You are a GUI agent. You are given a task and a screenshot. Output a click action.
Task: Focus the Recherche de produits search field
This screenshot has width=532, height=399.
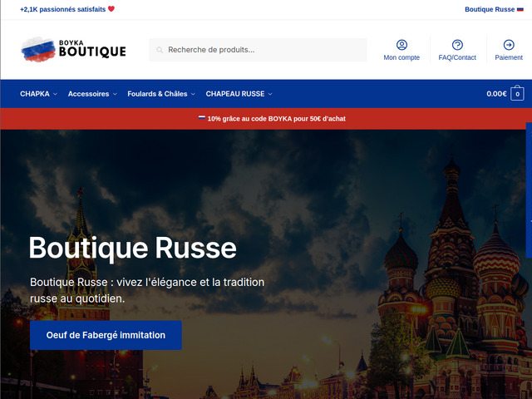click(x=262, y=50)
